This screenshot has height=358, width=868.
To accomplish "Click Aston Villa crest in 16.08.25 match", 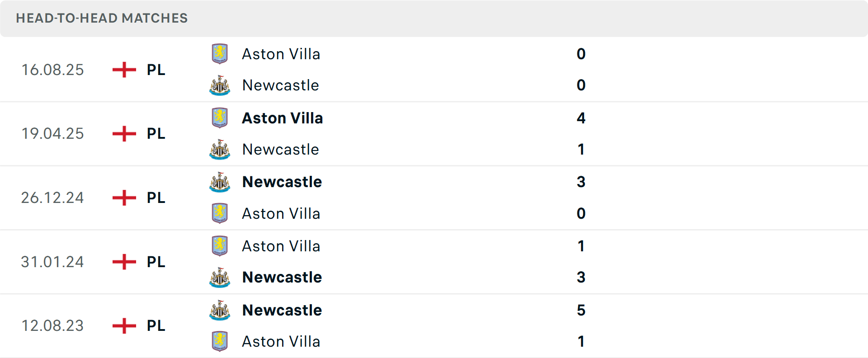I will (x=220, y=54).
